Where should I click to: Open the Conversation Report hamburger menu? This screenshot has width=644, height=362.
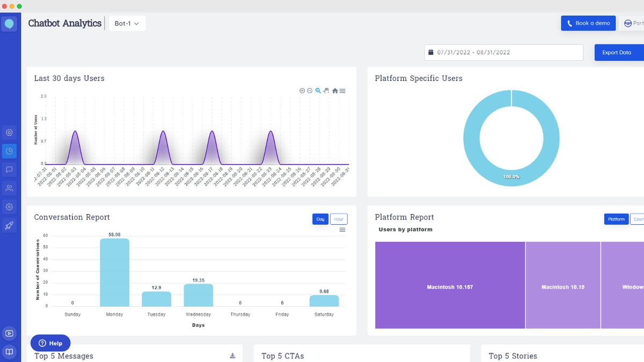pyautogui.click(x=343, y=230)
